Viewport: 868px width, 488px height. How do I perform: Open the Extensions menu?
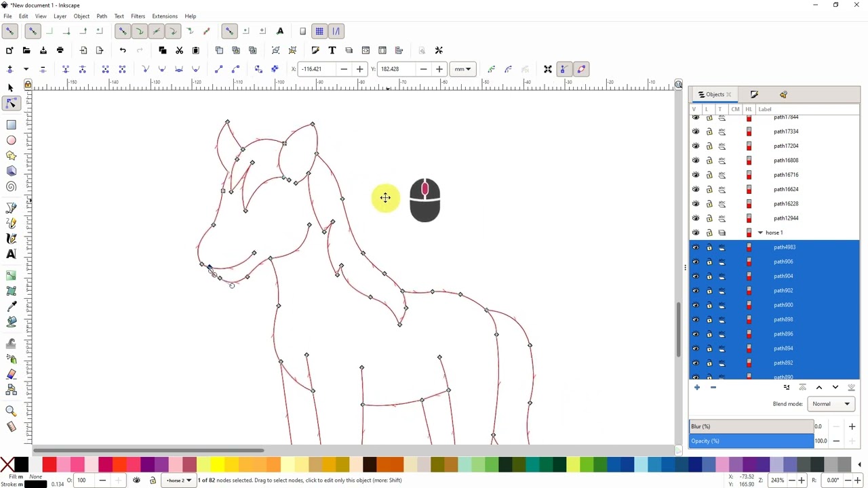click(165, 16)
